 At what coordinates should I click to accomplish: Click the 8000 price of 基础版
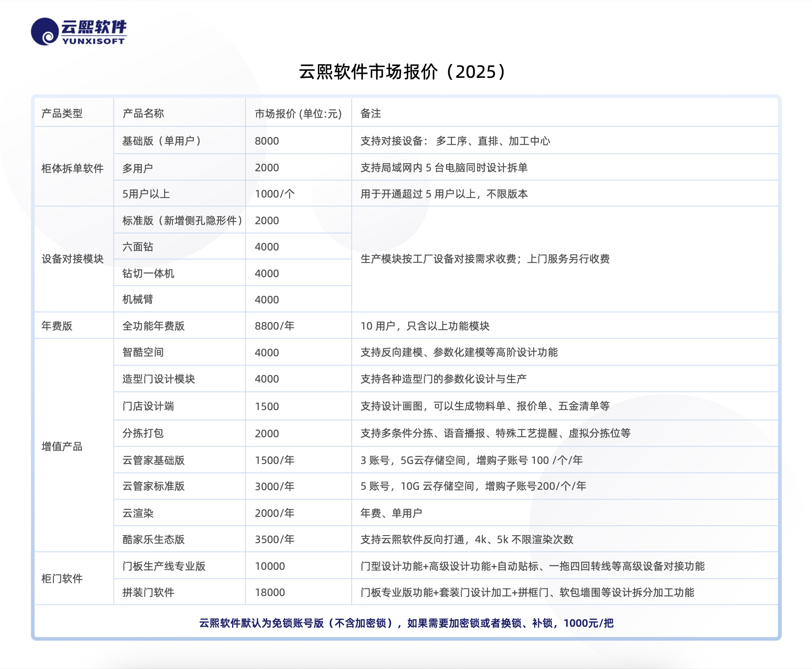click(267, 141)
